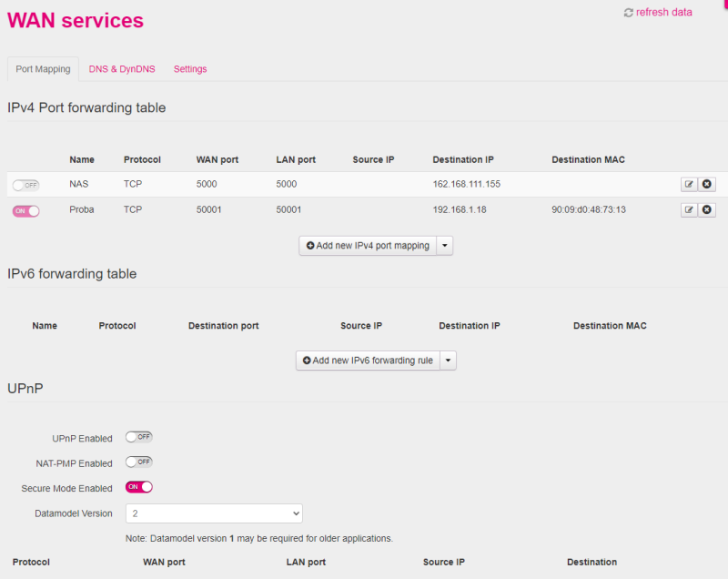This screenshot has width=728, height=579.
Task: Enable the NAT-PMP Enabled switch
Action: point(139,462)
